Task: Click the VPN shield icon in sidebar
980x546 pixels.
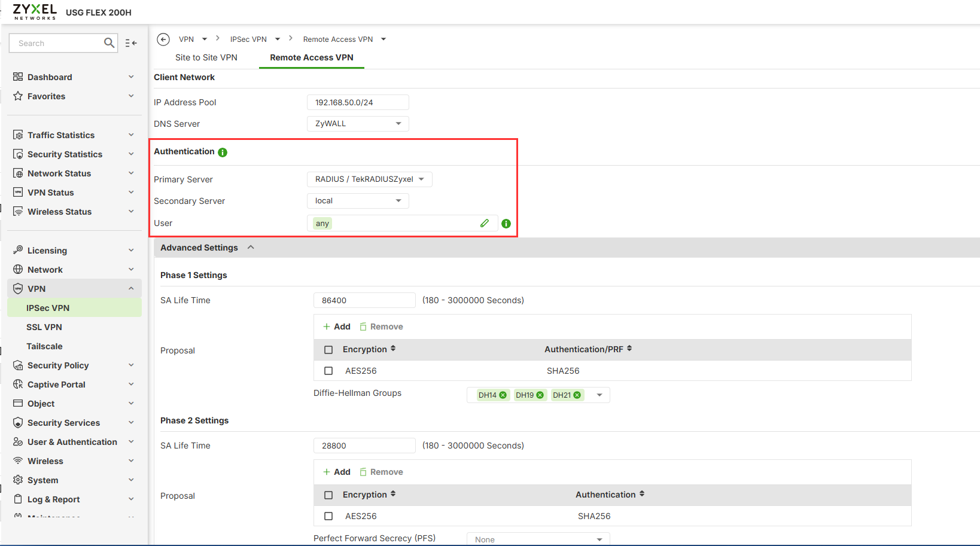Action: (18, 288)
